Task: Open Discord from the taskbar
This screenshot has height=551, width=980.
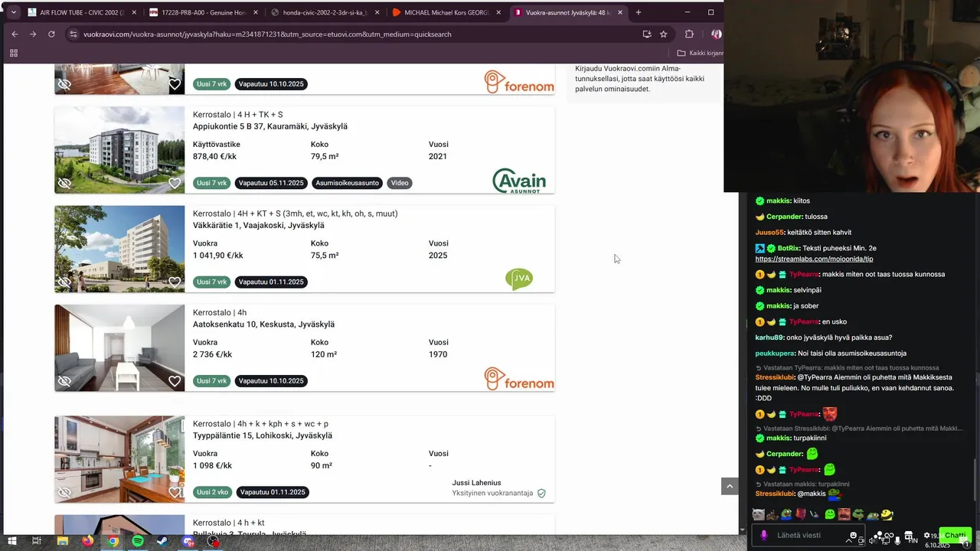Action: tap(188, 541)
